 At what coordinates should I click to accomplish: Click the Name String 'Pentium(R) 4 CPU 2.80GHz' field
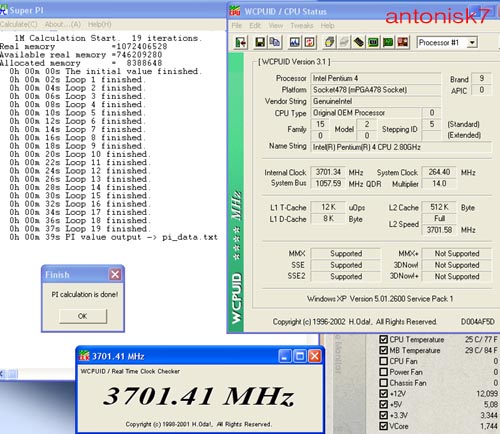pyautogui.click(x=401, y=147)
